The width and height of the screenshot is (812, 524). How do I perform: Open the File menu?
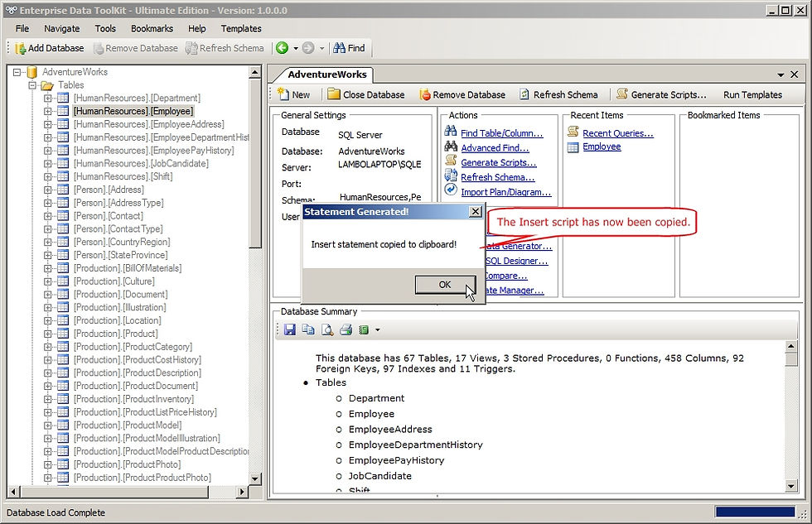pos(22,28)
